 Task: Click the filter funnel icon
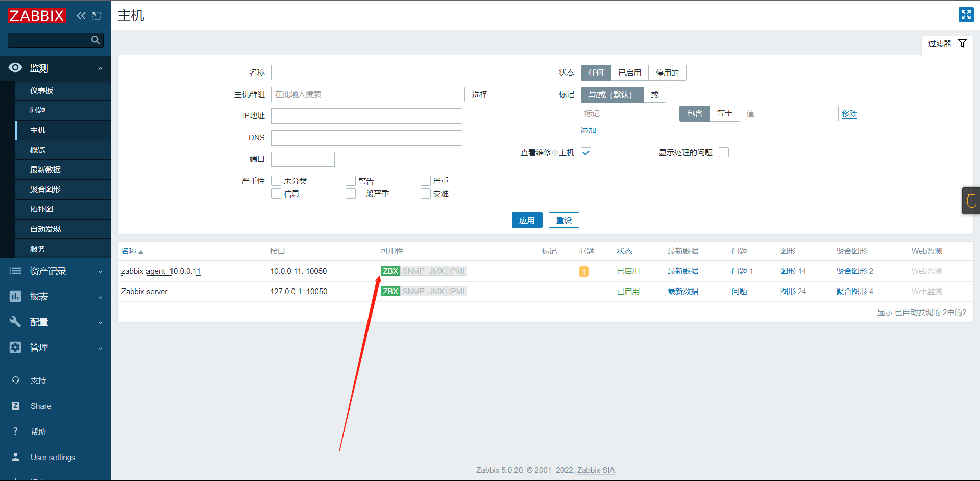point(962,43)
